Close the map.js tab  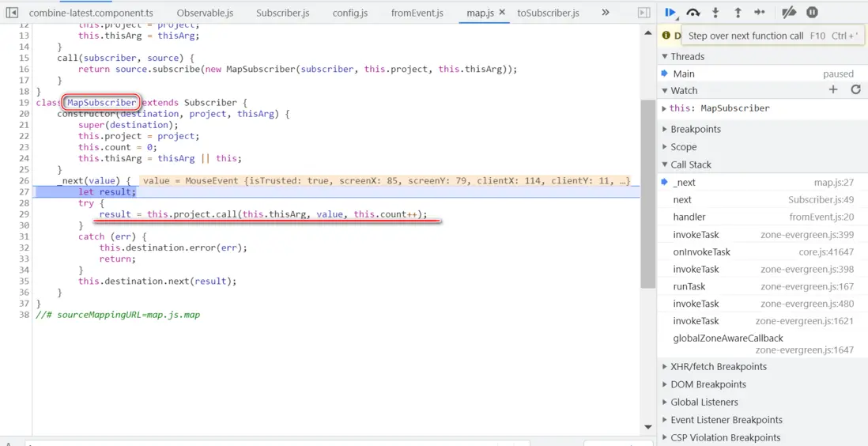tap(502, 13)
